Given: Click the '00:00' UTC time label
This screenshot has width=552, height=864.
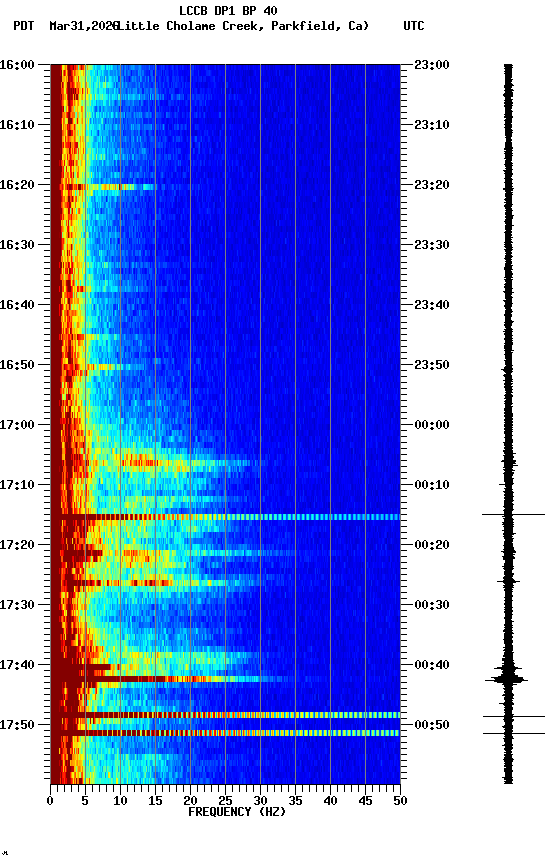Looking at the screenshot, I should coord(432,425).
